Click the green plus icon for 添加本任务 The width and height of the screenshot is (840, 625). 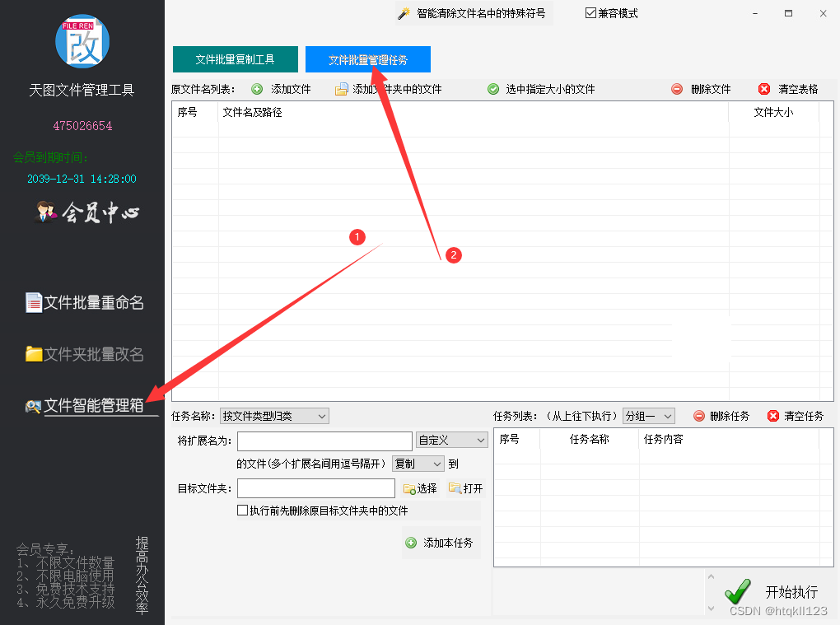411,543
